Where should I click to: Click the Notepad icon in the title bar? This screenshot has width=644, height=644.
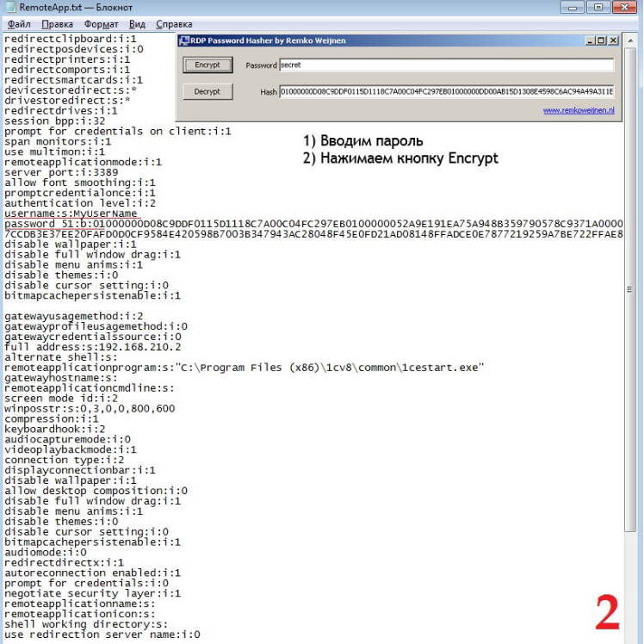[9, 8]
